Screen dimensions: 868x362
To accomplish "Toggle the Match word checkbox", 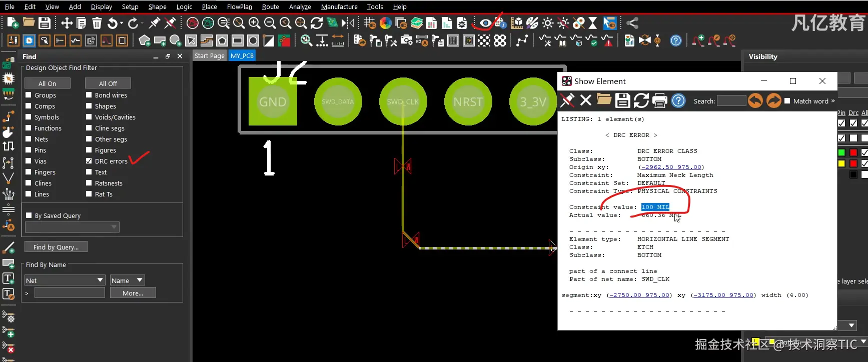I will click(x=787, y=101).
